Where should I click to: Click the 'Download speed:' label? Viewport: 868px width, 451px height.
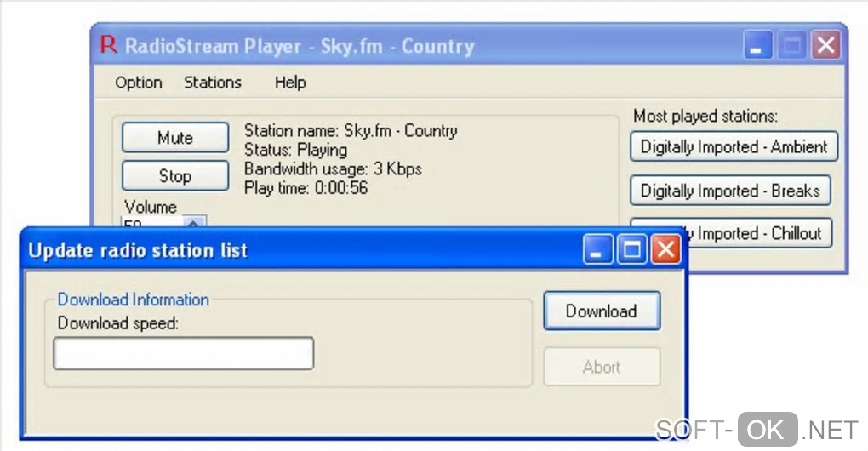118,323
